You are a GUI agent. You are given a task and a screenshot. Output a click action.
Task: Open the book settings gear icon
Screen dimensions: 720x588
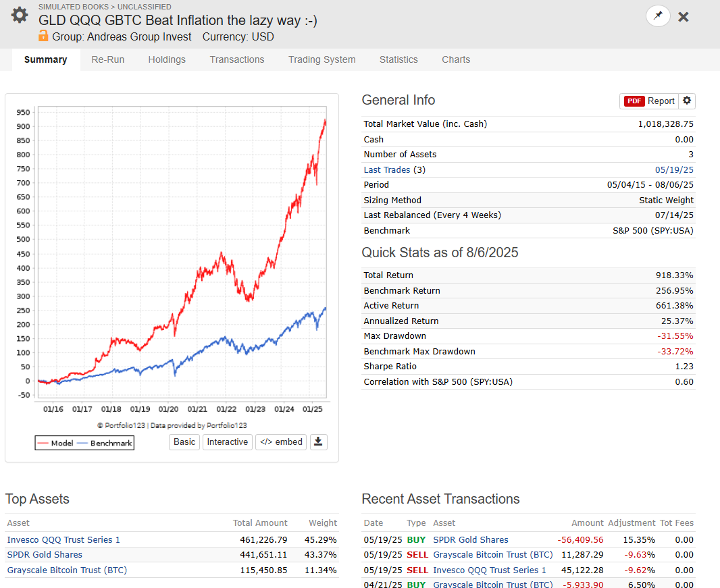(x=20, y=15)
